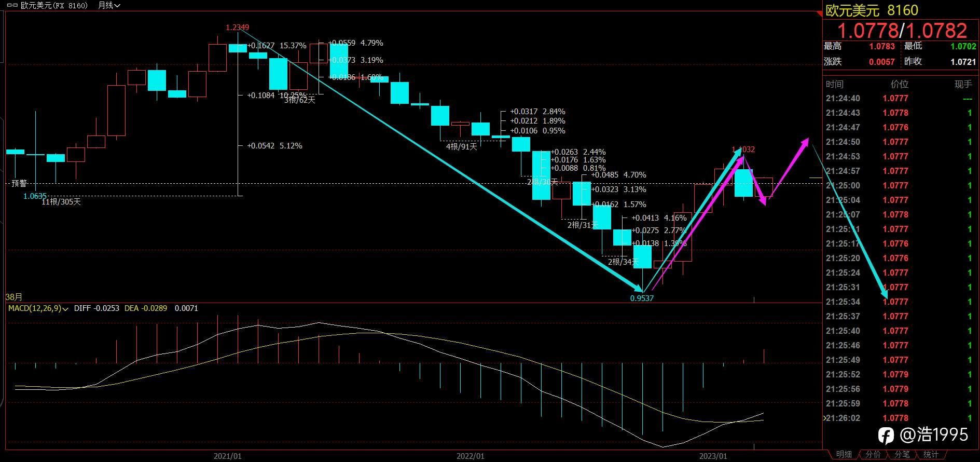Switch to the 统计 tab

[x=931, y=455]
